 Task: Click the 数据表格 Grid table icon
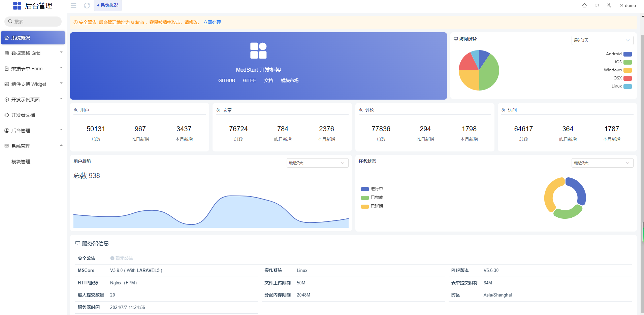pyautogui.click(x=7, y=53)
